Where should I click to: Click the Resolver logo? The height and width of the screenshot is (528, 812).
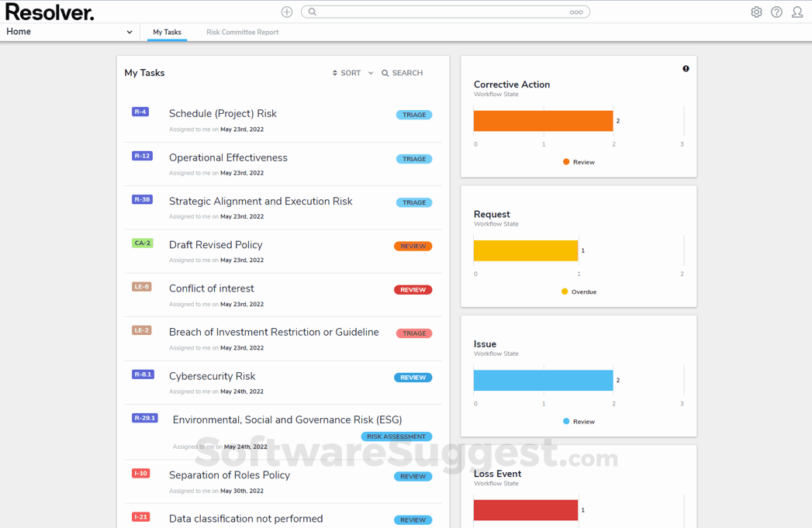[x=50, y=12]
